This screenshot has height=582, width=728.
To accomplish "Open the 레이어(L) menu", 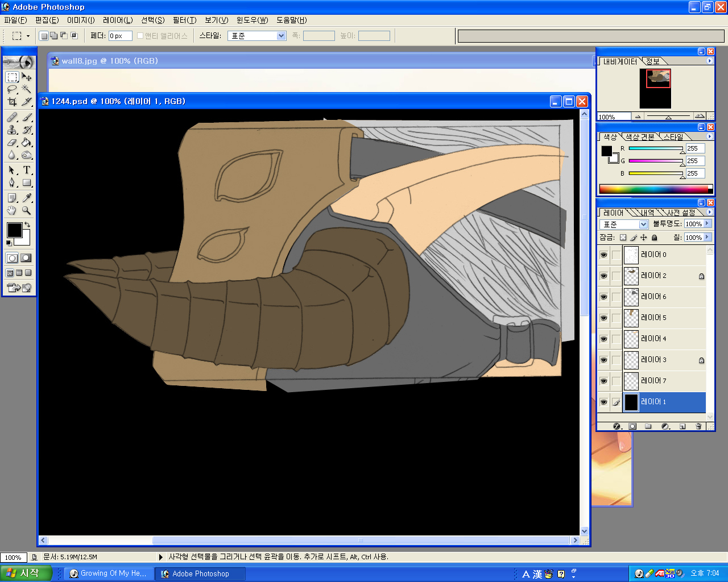I will (118, 20).
